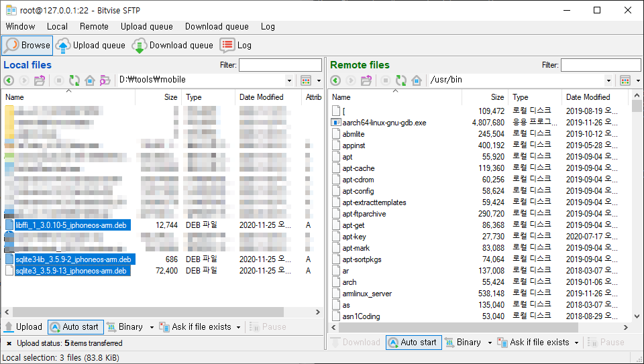Select sqlite3-lib_3.5.9-2_iphoneos-arm.deb
Viewport: 644px width, 364px height.
[x=73, y=259]
